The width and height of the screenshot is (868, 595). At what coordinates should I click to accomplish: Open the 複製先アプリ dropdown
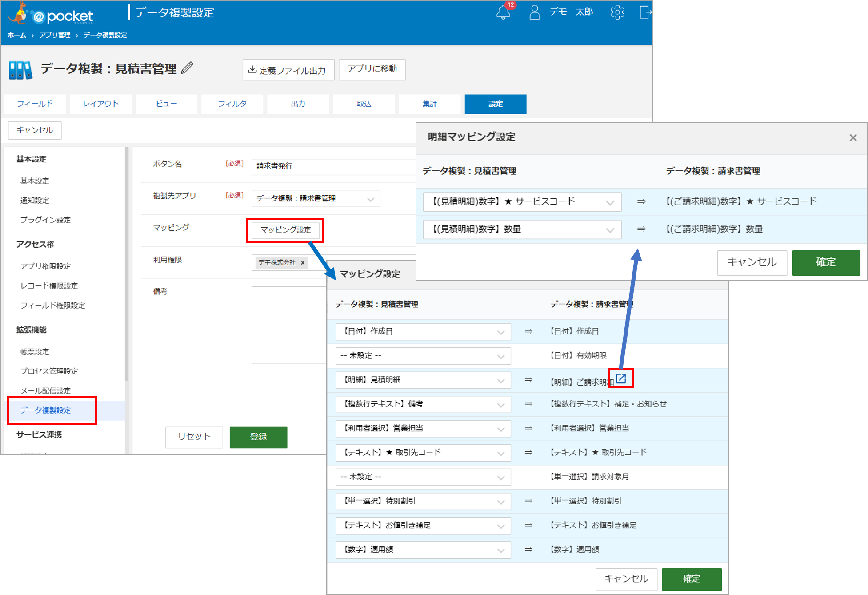coord(316,199)
